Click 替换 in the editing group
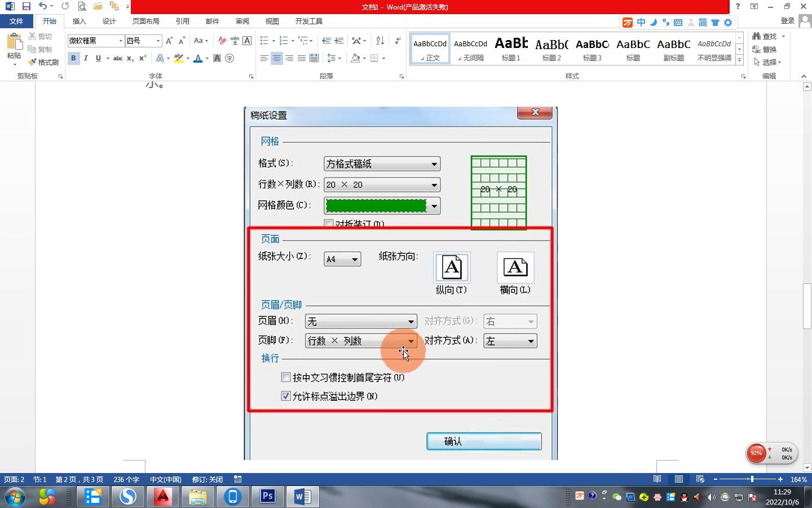812x508 pixels. [x=765, y=49]
